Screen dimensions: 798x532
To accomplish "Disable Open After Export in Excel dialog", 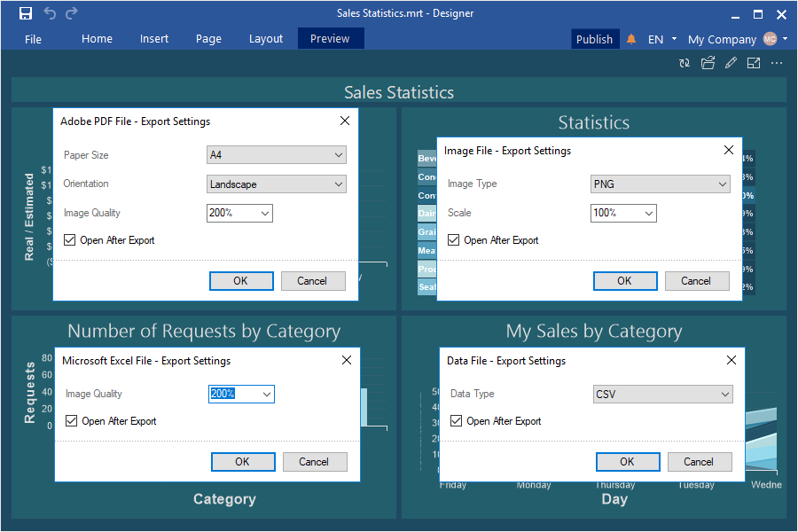I will point(72,421).
